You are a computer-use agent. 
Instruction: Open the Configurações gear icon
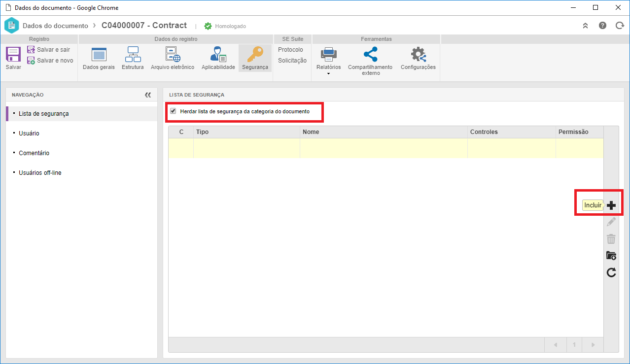coord(418,54)
